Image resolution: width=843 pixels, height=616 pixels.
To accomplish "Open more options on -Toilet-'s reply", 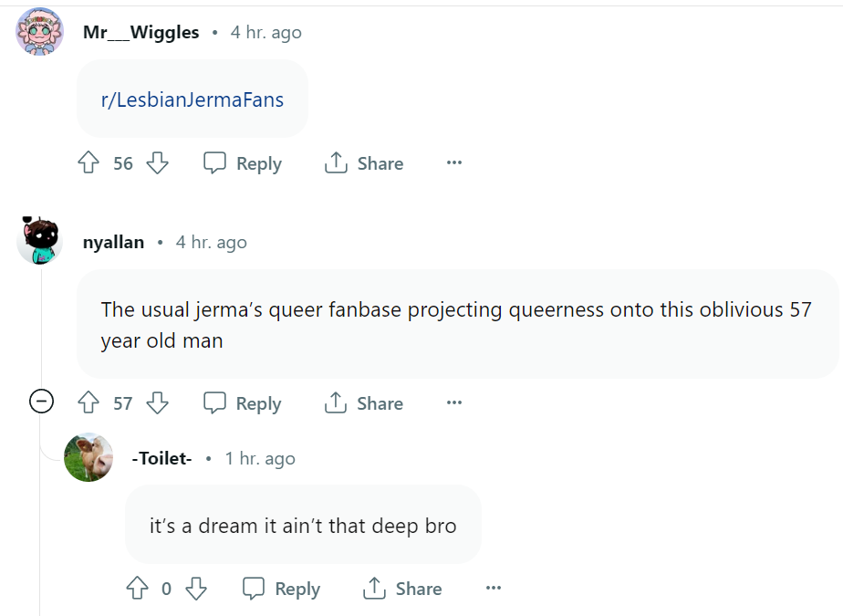I will coord(494,588).
